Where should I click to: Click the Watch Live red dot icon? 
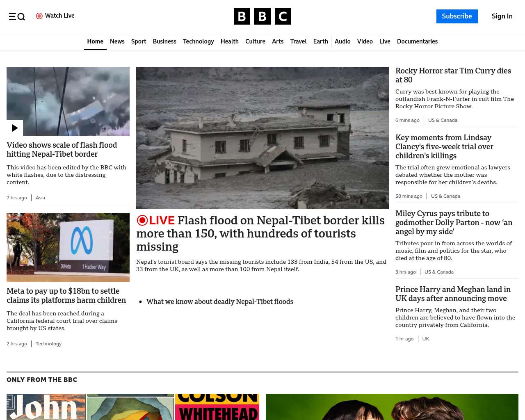(39, 16)
